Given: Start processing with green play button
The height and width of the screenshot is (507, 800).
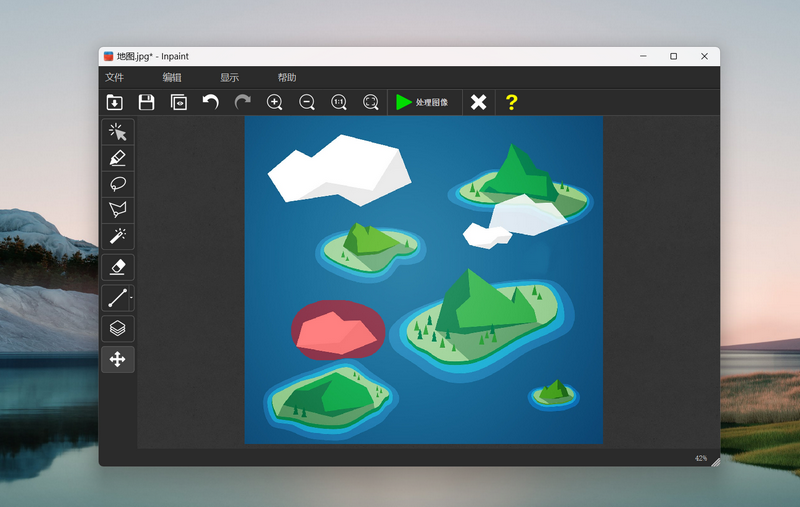Looking at the screenshot, I should click(x=422, y=103).
